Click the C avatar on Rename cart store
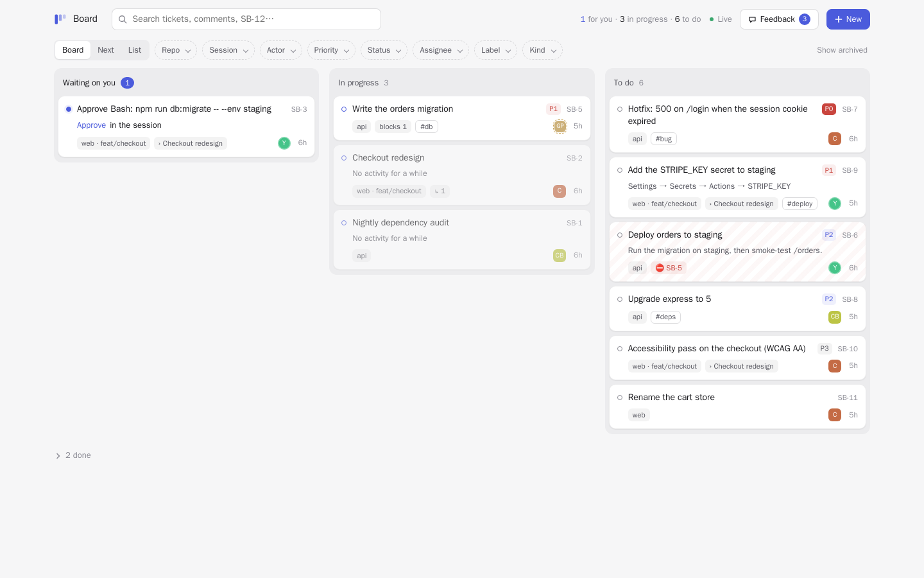 (835, 415)
